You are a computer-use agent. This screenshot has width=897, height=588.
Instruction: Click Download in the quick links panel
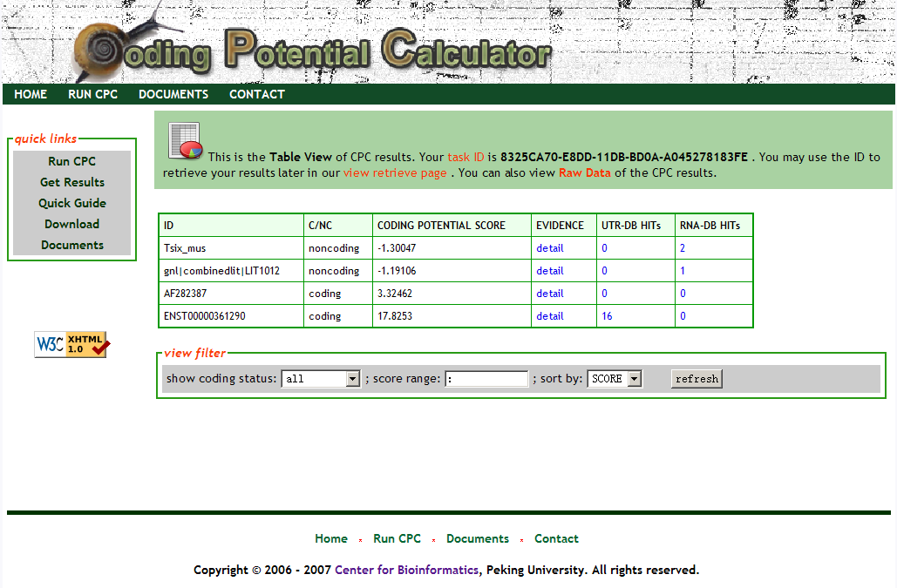pos(72,224)
